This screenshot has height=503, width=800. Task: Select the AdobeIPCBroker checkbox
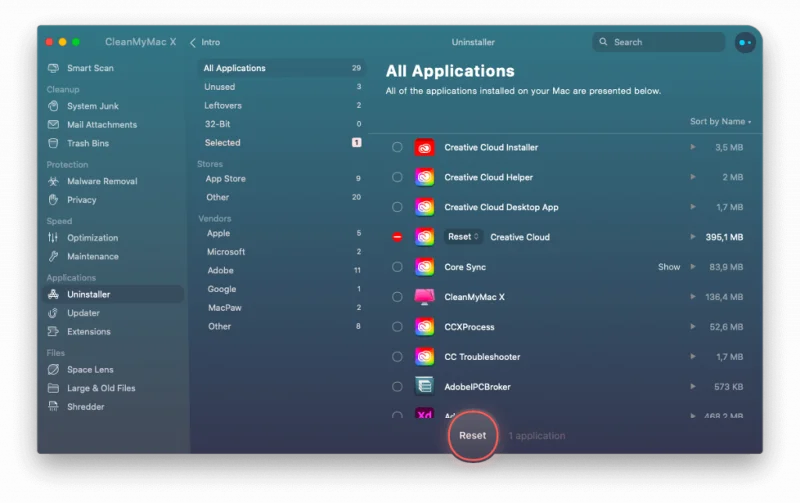click(397, 386)
